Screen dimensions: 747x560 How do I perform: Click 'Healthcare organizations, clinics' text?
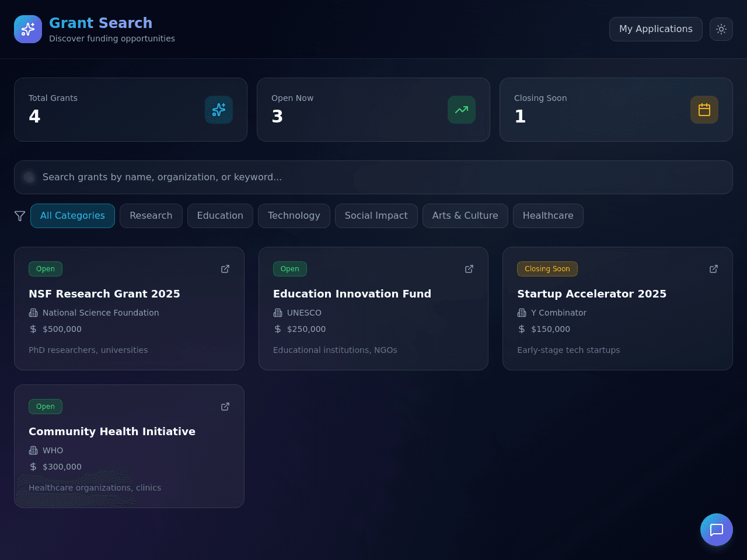95,488
